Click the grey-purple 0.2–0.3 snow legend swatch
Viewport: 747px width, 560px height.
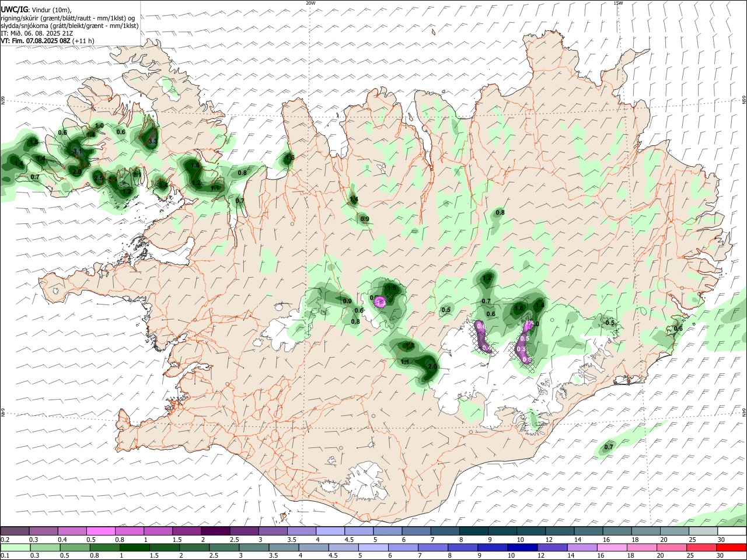pos(15,531)
